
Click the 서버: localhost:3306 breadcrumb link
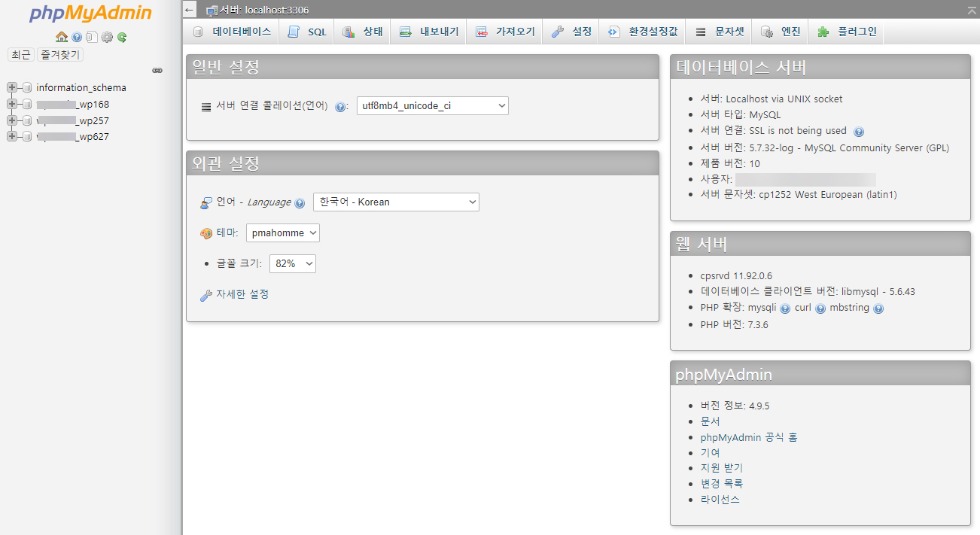click(x=264, y=10)
